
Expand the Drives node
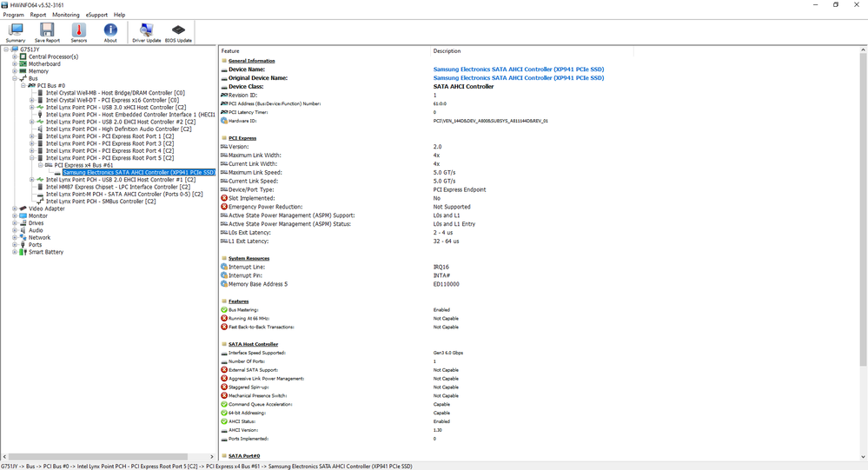[15, 223]
